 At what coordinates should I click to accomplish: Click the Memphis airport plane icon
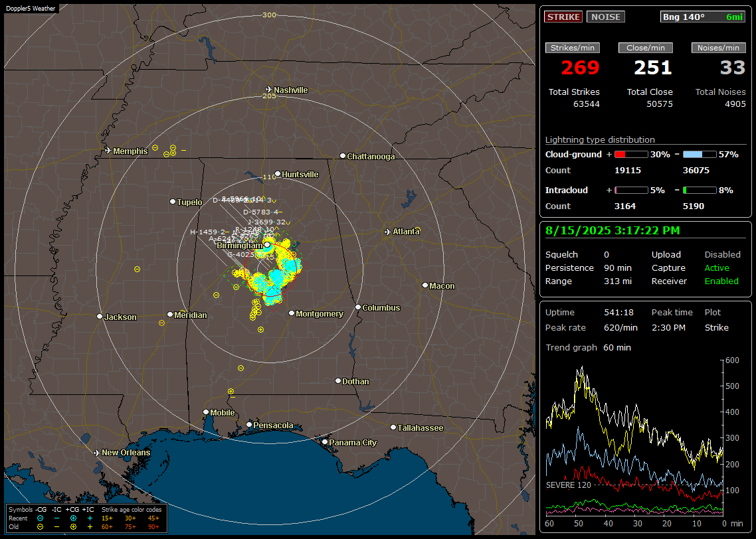click(108, 151)
